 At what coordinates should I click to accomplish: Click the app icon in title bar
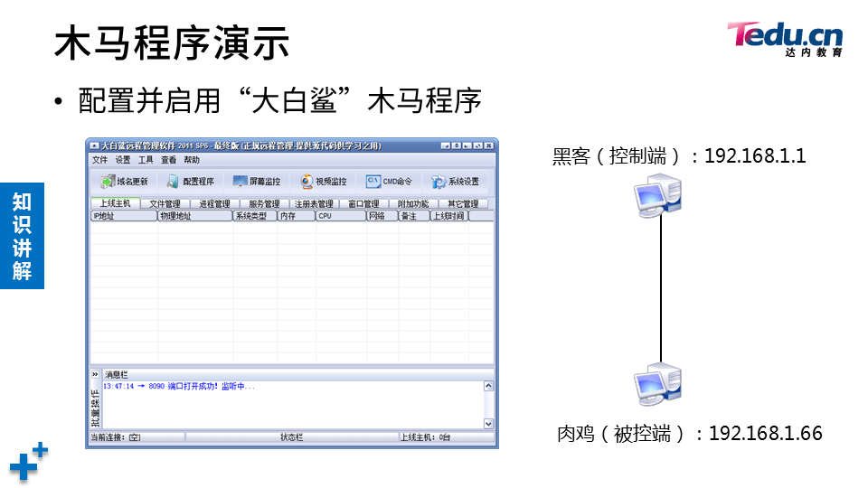click(94, 145)
